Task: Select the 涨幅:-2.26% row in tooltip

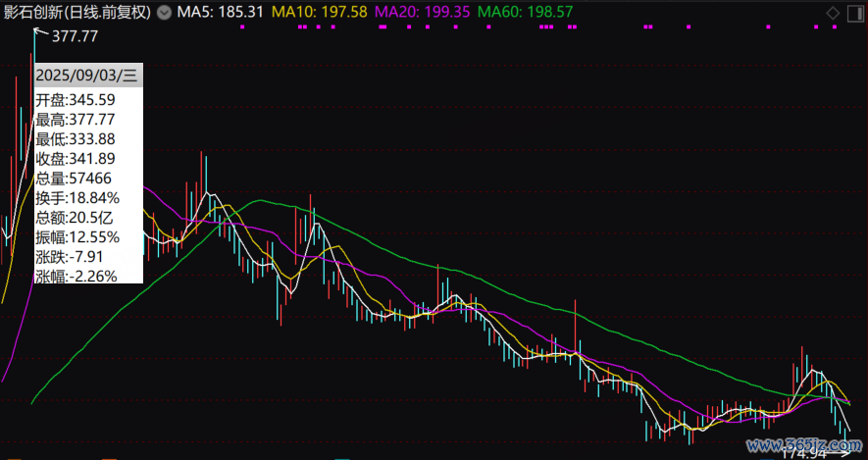Action: [x=88, y=276]
